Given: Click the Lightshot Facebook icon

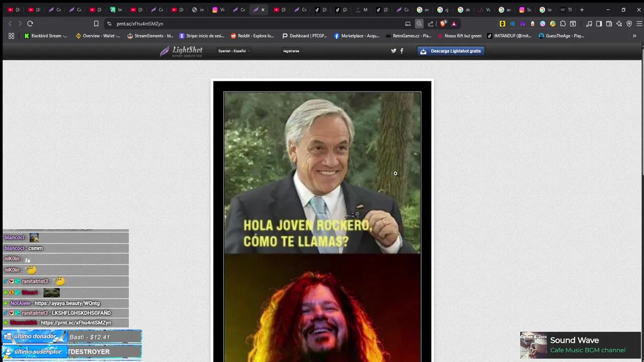Looking at the screenshot, I should click(401, 51).
